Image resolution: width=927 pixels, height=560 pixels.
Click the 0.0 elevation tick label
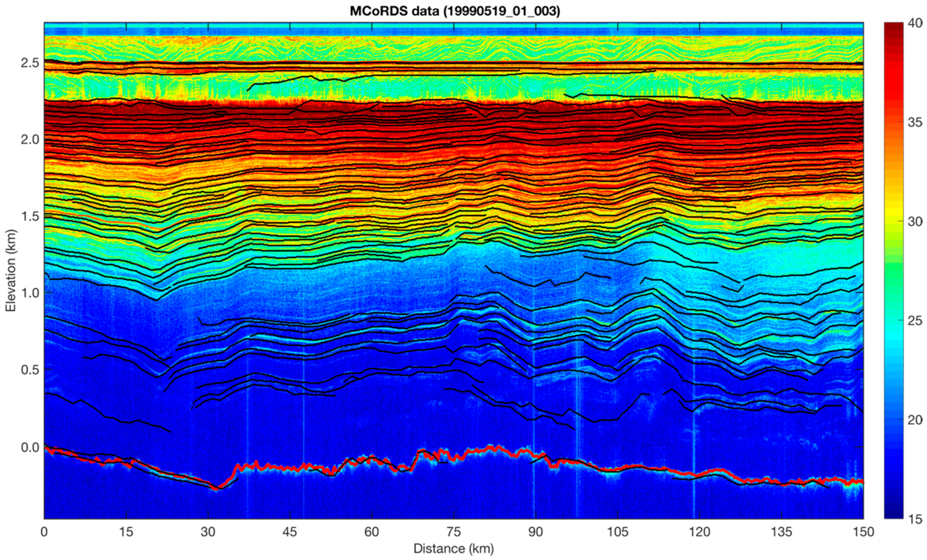30,447
